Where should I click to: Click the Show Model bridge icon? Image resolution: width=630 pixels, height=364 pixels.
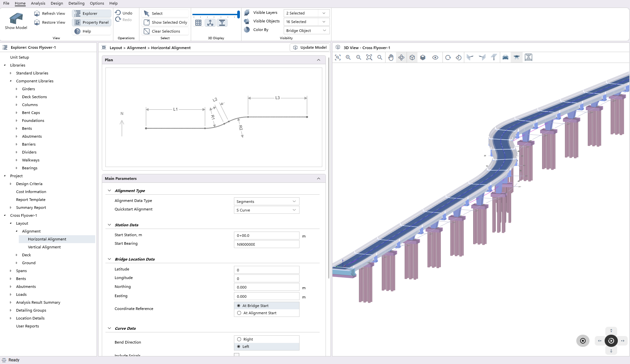[x=16, y=19]
